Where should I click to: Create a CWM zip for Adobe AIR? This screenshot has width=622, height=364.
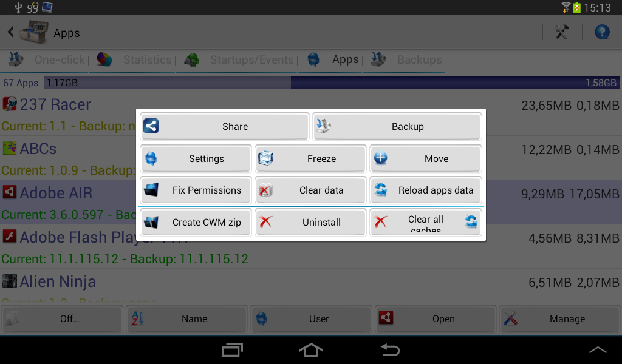click(195, 222)
